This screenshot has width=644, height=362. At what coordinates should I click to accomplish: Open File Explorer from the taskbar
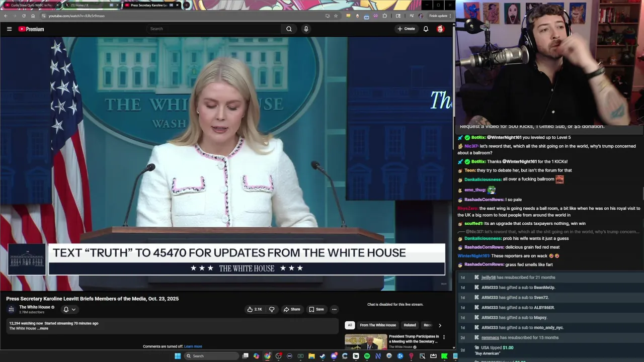click(311, 356)
